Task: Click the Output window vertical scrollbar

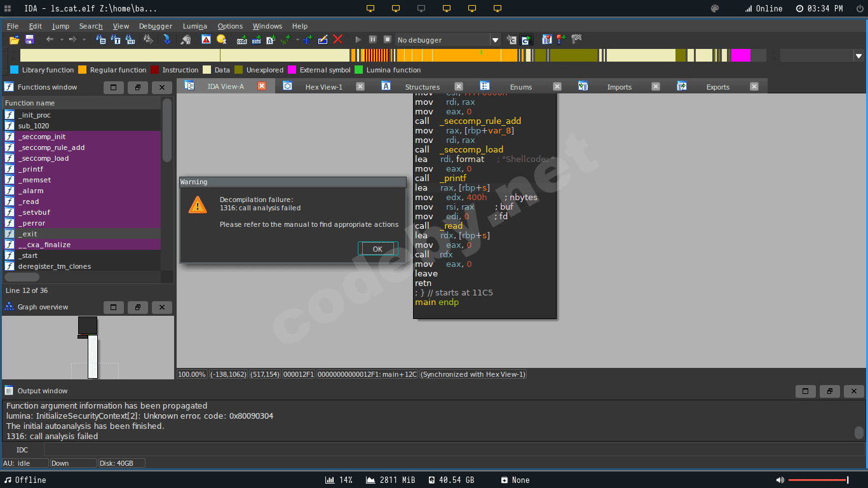Action: tap(859, 433)
